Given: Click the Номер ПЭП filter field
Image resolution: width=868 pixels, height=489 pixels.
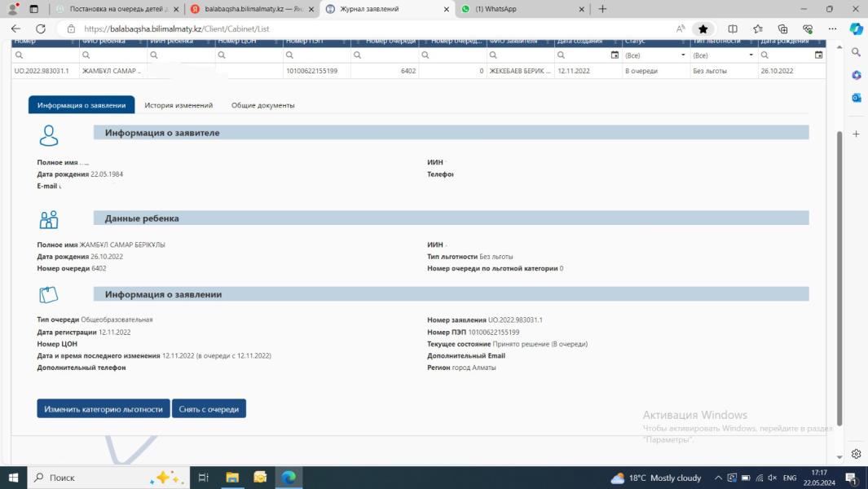Looking at the screenshot, I should click(x=317, y=55).
